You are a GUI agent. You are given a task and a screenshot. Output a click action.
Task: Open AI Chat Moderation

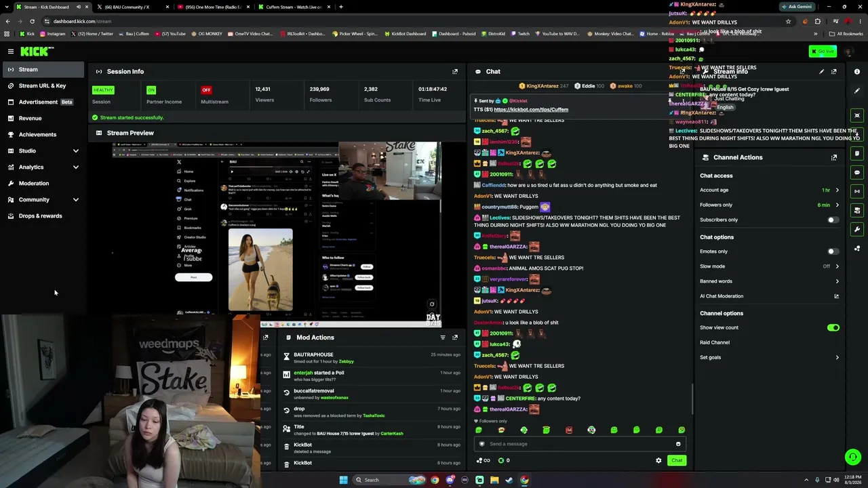[x=770, y=296]
